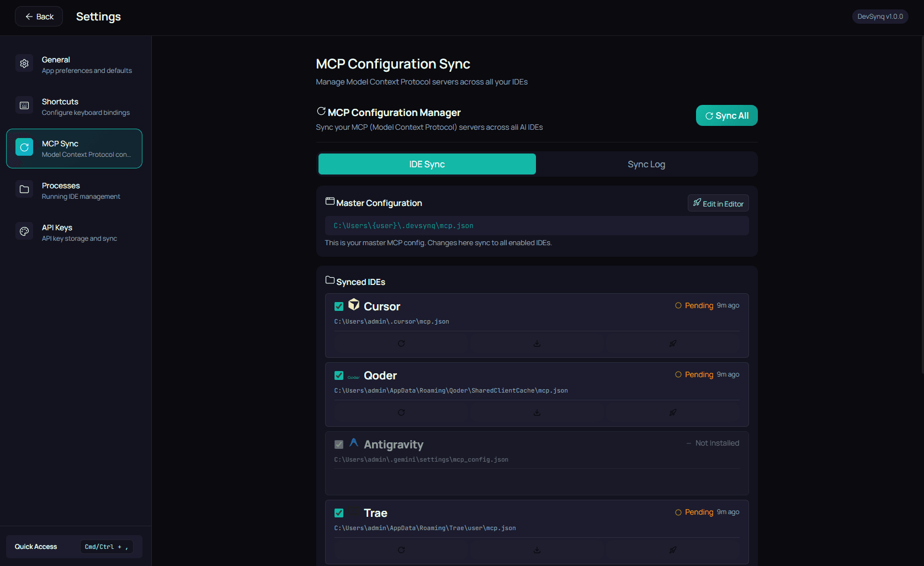Image resolution: width=924 pixels, height=566 pixels.
Task: Click the download import icon for Trae
Action: click(x=536, y=550)
